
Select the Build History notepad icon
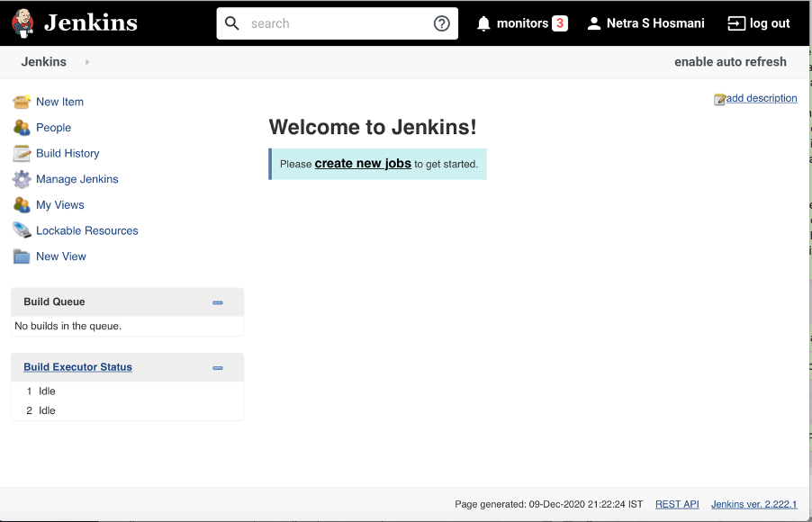21,153
